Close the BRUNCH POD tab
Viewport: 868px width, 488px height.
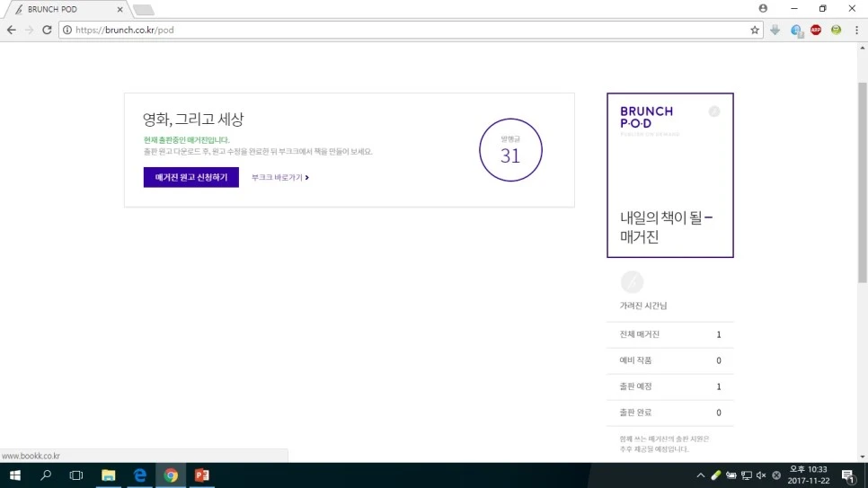120,9
